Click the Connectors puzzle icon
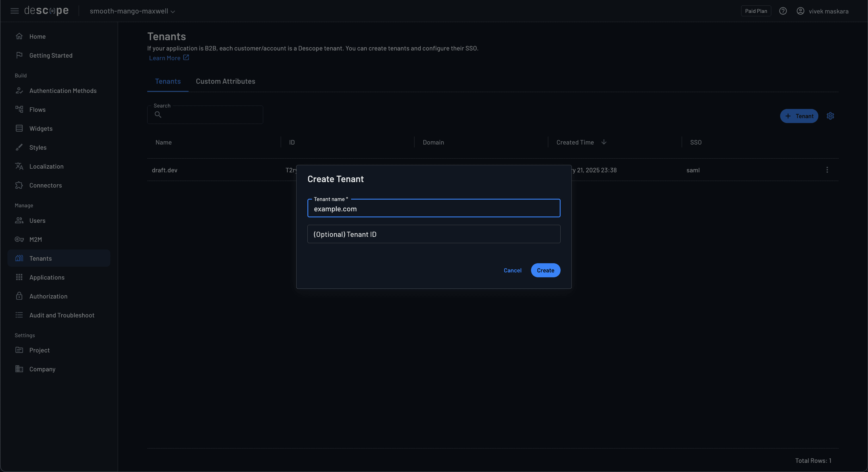Image resolution: width=868 pixels, height=472 pixels. [x=19, y=185]
